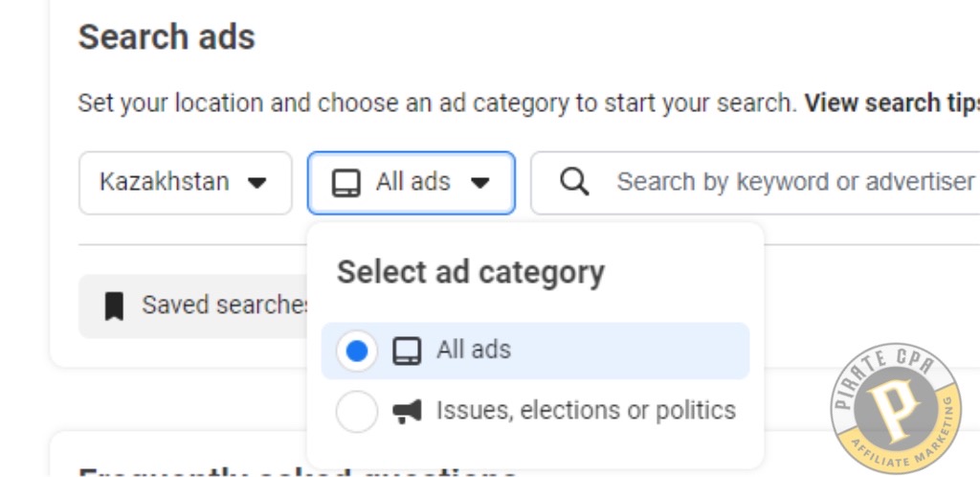This screenshot has width=980, height=477.
Task: Open Saved searches button
Action: click(x=194, y=307)
